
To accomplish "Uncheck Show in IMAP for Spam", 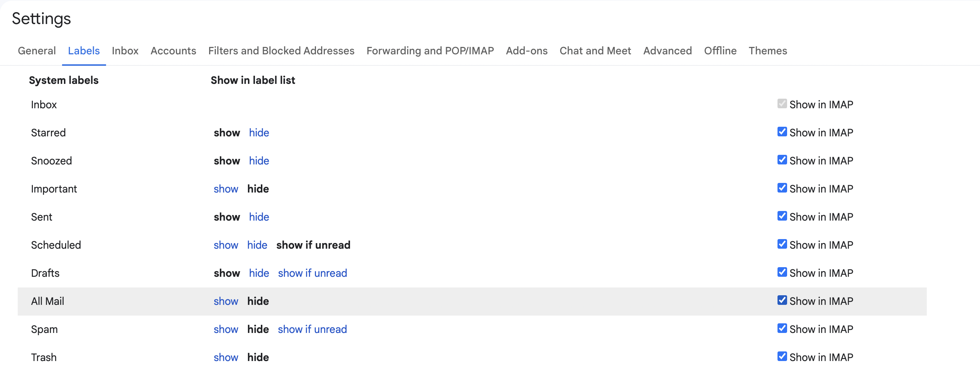I will click(782, 329).
